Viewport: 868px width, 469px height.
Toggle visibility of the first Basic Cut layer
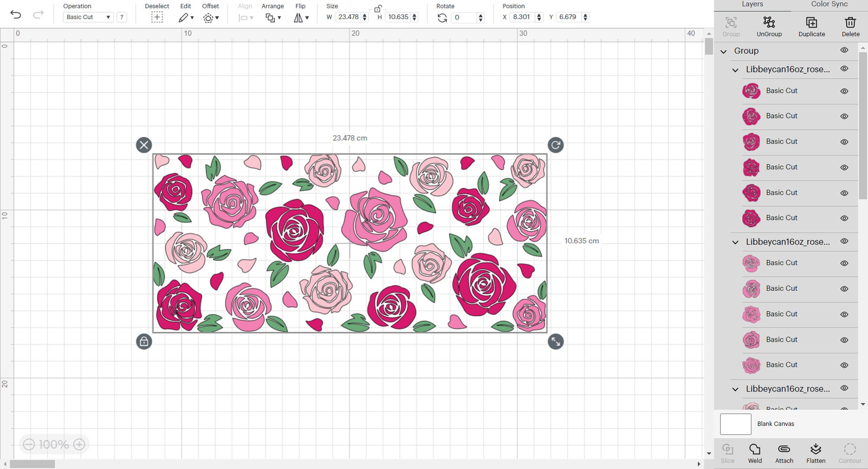844,91
